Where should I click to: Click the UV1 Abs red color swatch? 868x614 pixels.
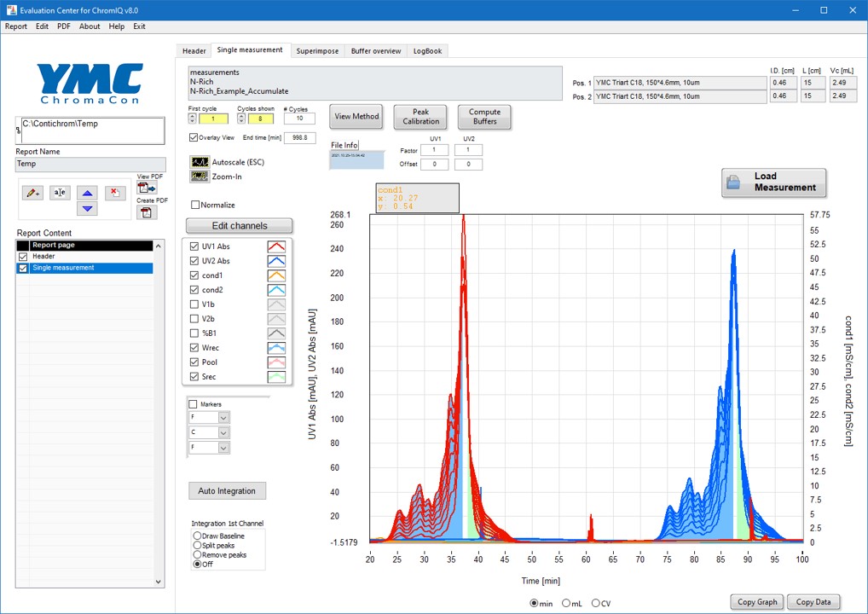tap(278, 246)
